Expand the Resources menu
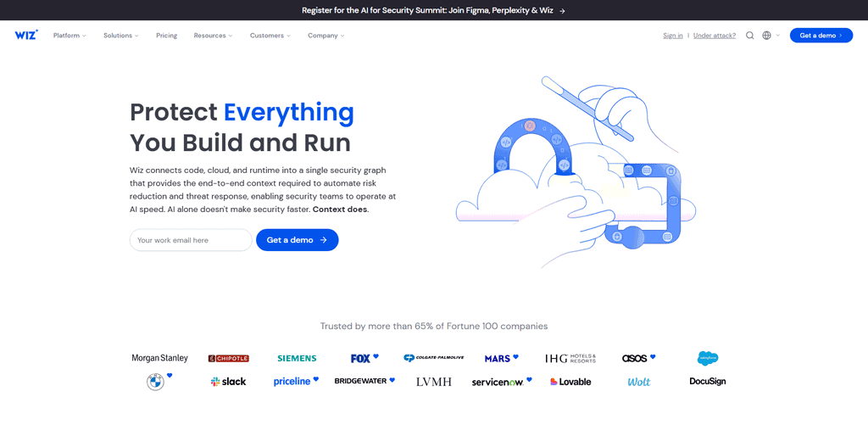 click(x=213, y=36)
